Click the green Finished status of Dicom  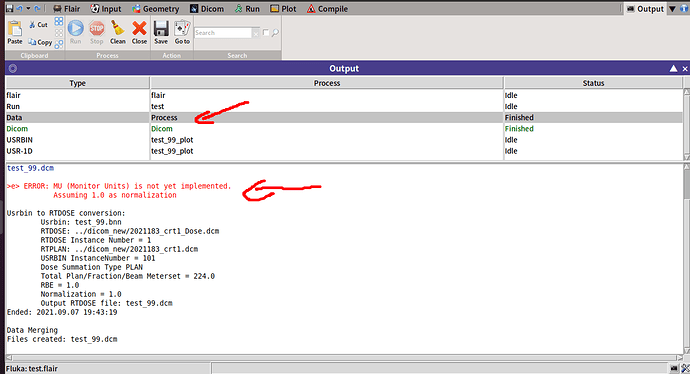[519, 129]
